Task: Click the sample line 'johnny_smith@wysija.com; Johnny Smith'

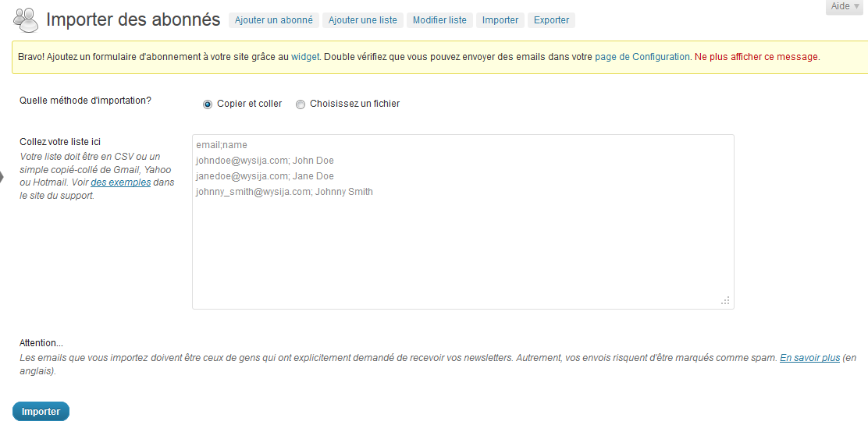Action: click(285, 192)
